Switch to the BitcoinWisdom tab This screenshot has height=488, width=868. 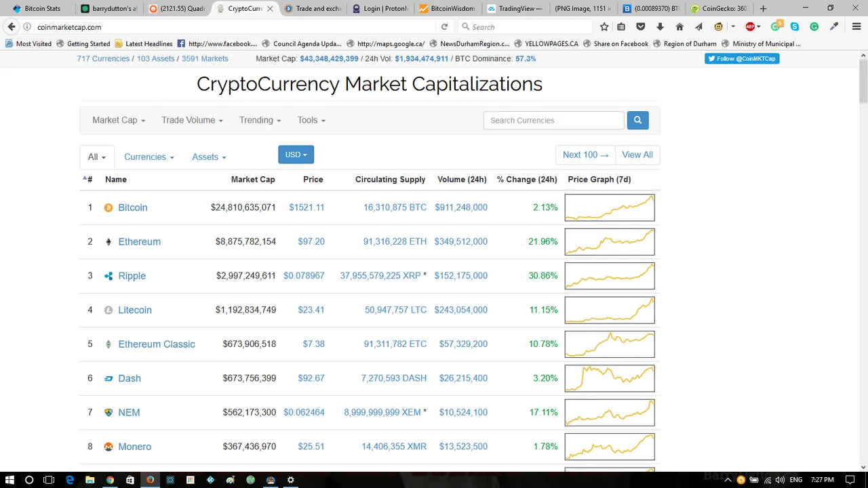tap(448, 9)
